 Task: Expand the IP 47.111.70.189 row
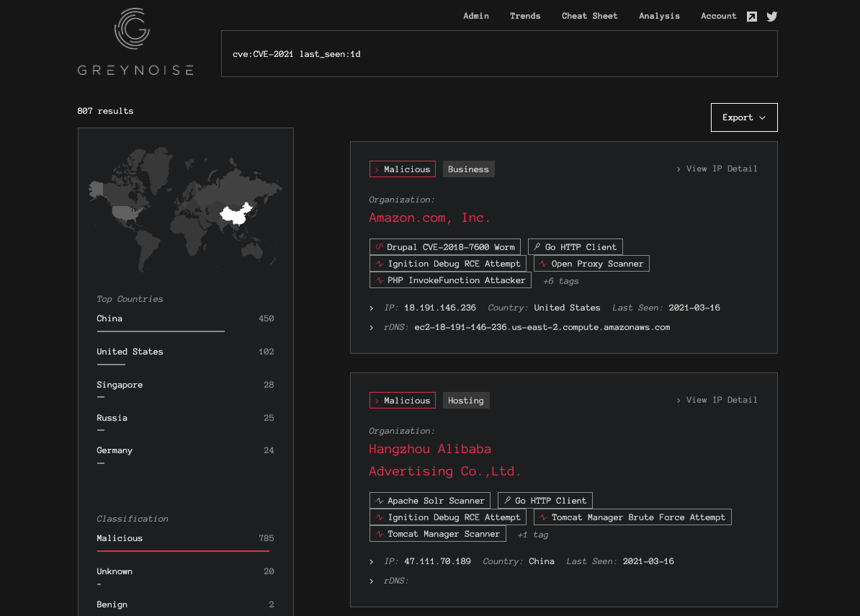(x=372, y=562)
